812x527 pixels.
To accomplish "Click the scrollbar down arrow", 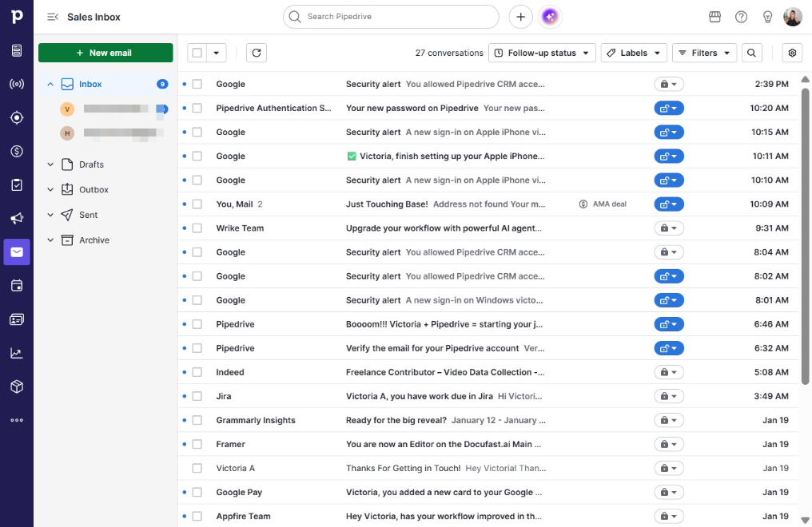I will tap(805, 521).
